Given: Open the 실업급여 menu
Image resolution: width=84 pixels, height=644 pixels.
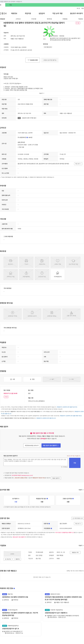Looking at the screenshot, I should tap(42, 14).
